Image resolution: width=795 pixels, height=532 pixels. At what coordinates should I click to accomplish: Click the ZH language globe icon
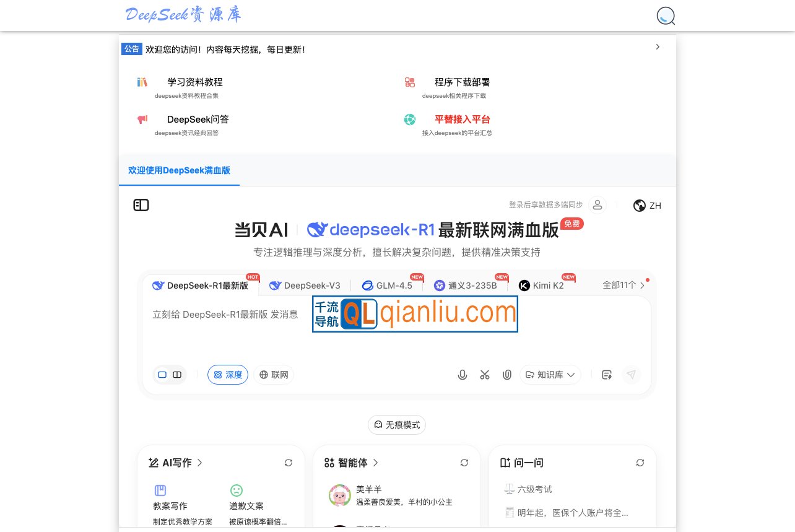[640, 205]
